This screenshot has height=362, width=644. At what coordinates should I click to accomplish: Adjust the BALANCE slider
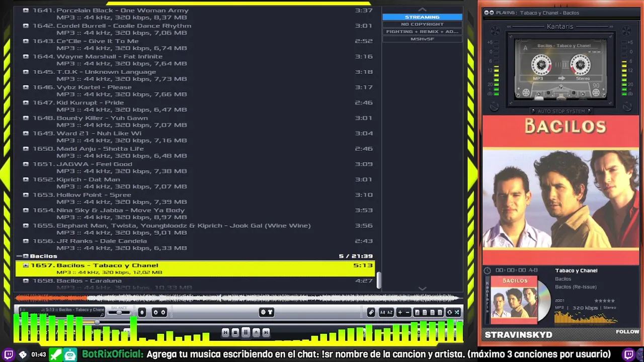tap(119, 313)
